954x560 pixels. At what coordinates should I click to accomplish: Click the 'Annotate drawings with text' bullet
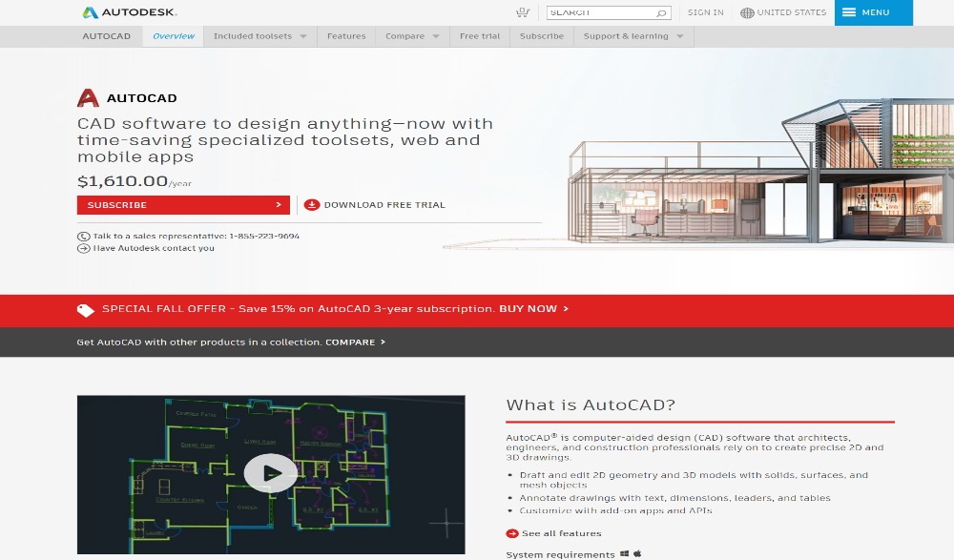click(x=674, y=498)
